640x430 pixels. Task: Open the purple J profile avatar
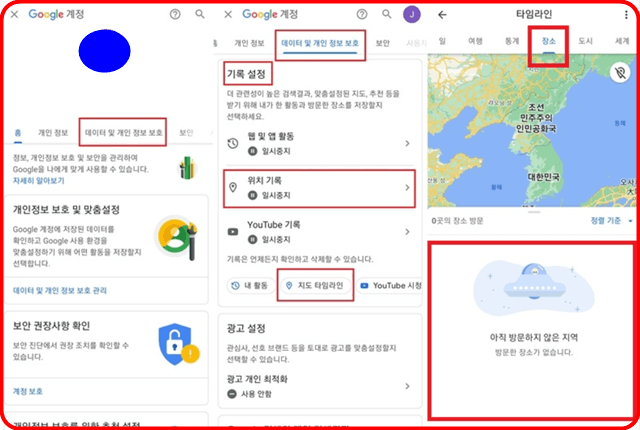411,15
